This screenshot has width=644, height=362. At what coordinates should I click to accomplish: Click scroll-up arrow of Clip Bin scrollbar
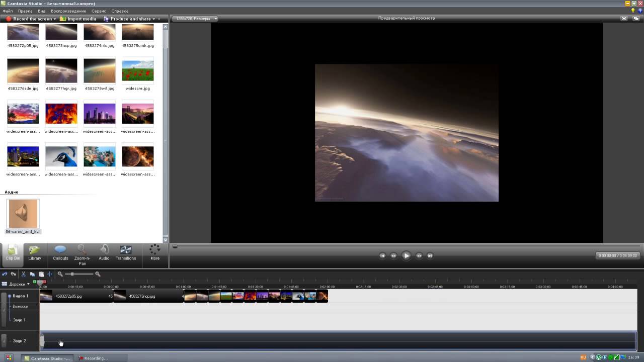(166, 27)
